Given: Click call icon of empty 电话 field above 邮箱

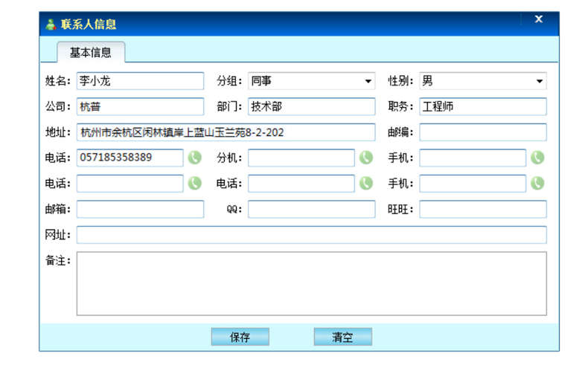Looking at the screenshot, I should [x=194, y=183].
